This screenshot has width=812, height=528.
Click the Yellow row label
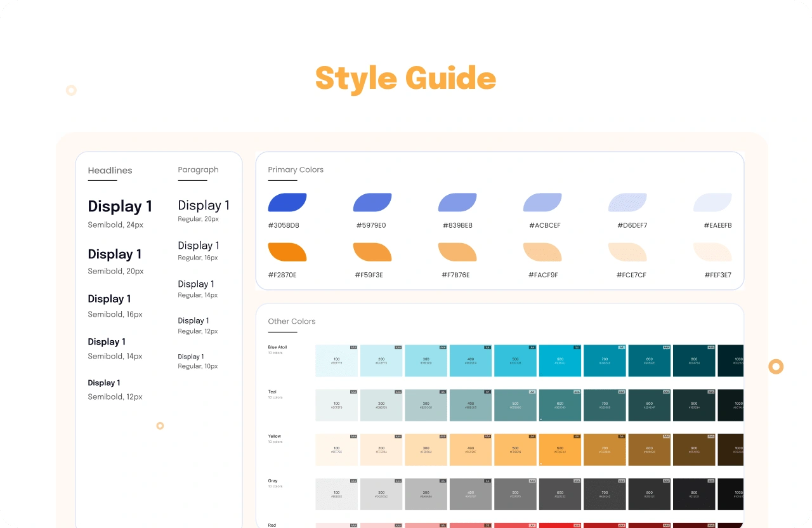pyautogui.click(x=274, y=436)
